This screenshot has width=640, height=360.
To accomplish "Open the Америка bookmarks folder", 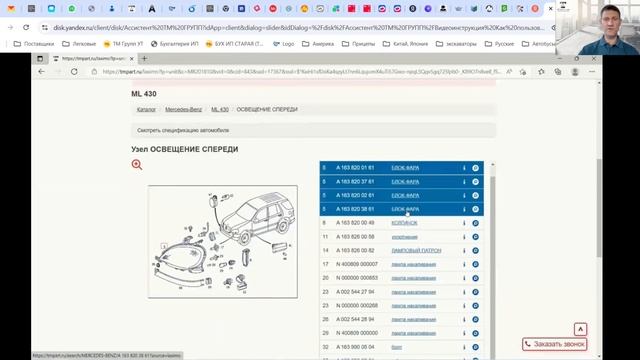I will tap(318, 44).
